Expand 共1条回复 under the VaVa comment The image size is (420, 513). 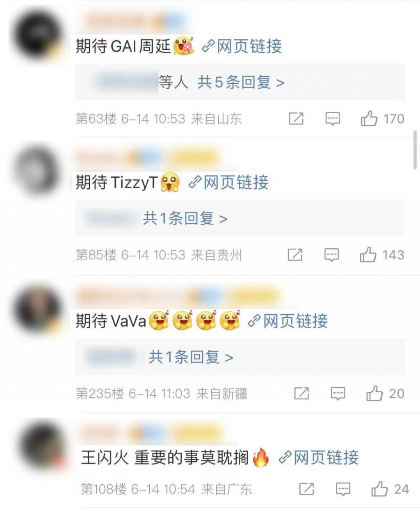click(x=191, y=357)
